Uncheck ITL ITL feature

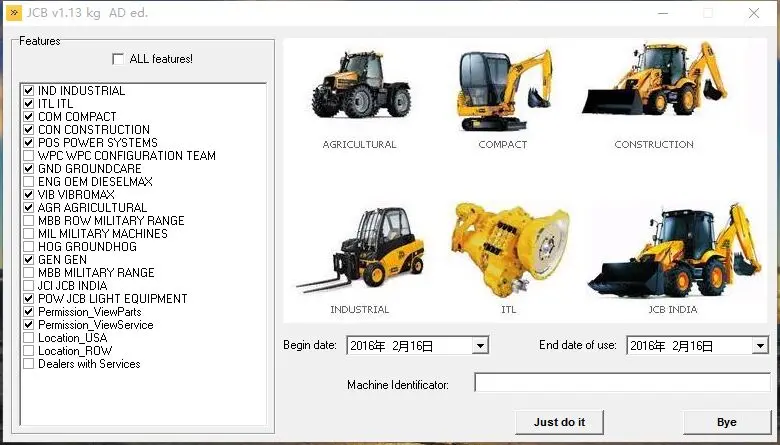pos(28,103)
